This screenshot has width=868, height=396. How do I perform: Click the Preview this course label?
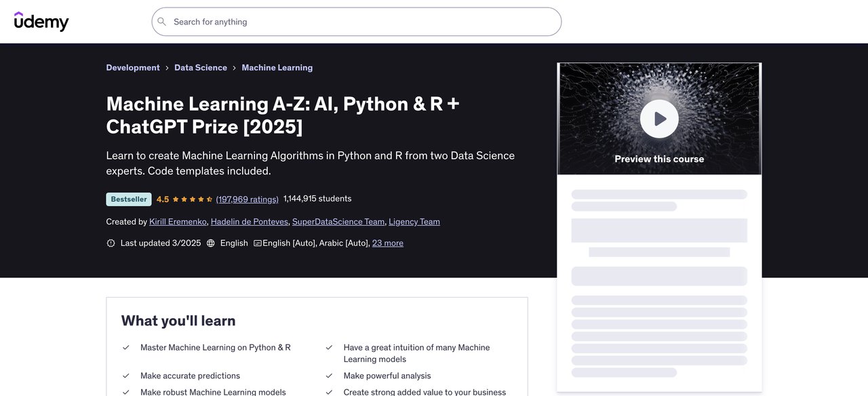pos(659,159)
